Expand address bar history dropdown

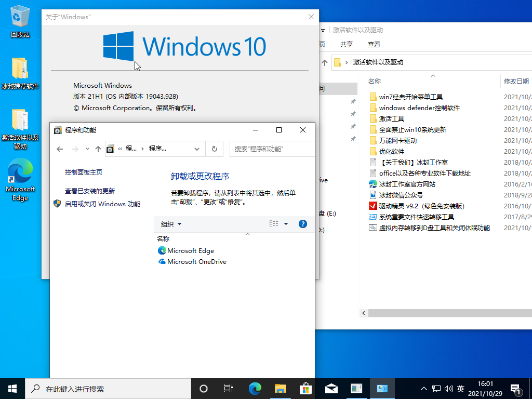click(197, 149)
